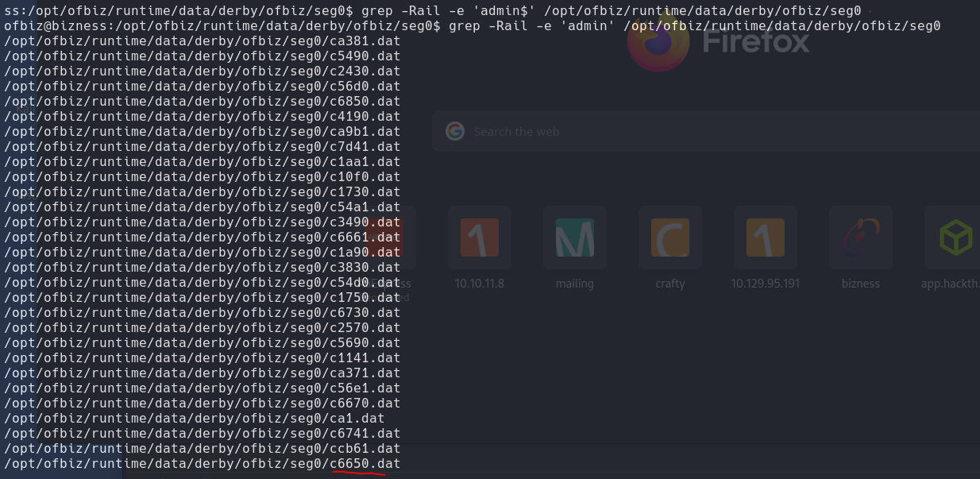
Task: Select the c4190.dat path line
Action: pyautogui.click(x=202, y=117)
